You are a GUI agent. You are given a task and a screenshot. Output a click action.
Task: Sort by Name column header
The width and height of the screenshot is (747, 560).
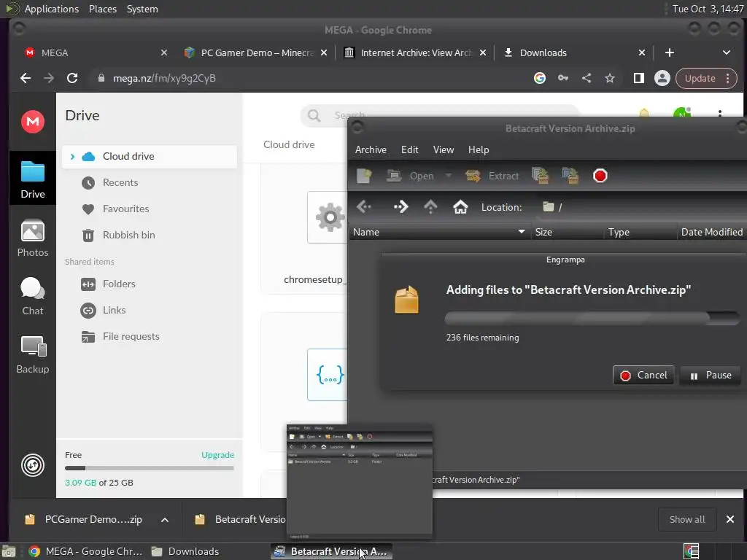[x=440, y=232]
